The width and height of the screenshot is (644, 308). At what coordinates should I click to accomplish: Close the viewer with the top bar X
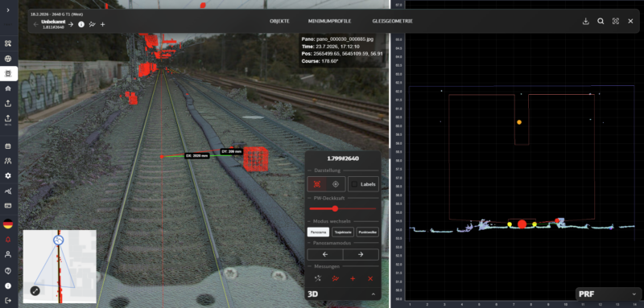(x=630, y=22)
